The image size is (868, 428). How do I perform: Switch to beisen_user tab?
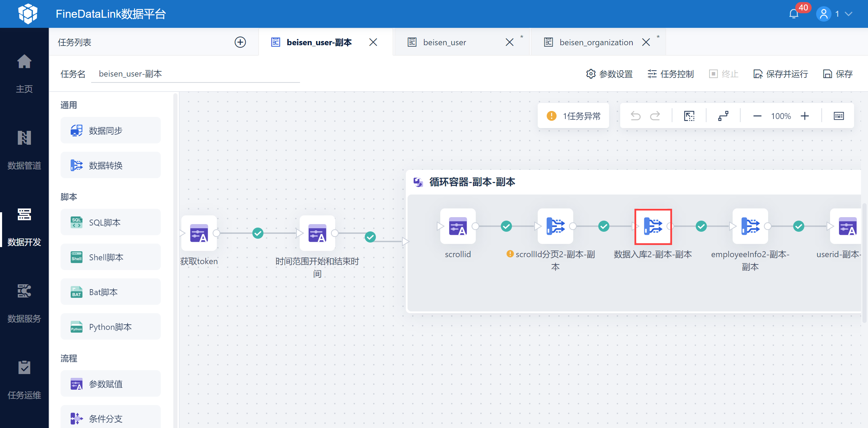click(444, 42)
